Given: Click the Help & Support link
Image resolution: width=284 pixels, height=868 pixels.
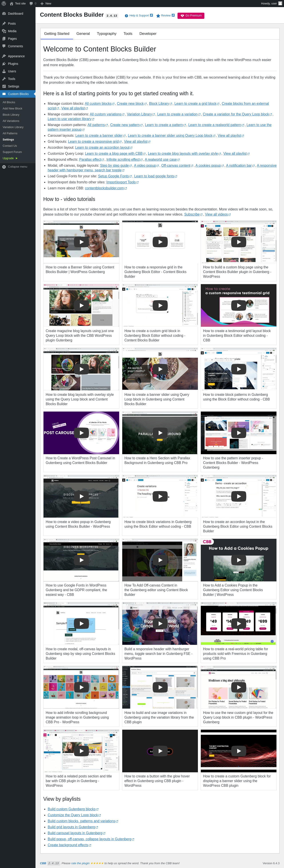Looking at the screenshot, I should (x=139, y=16).
